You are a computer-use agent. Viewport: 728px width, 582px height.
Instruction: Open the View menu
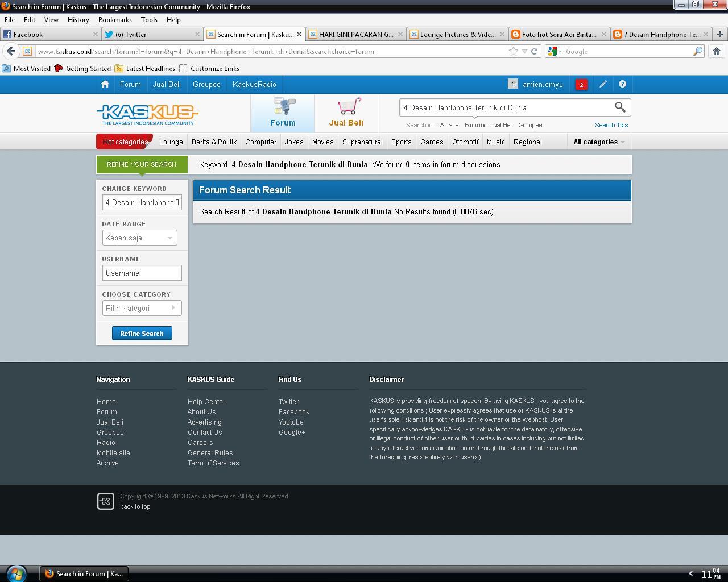tap(51, 19)
